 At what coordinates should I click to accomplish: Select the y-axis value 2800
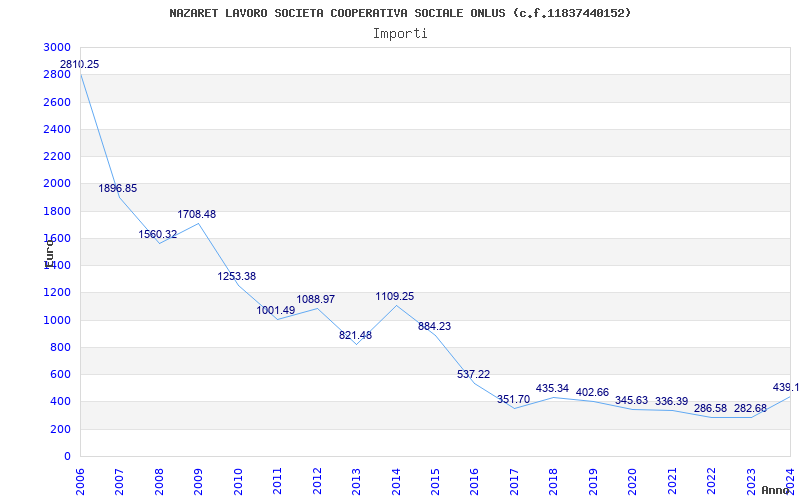tap(57, 74)
